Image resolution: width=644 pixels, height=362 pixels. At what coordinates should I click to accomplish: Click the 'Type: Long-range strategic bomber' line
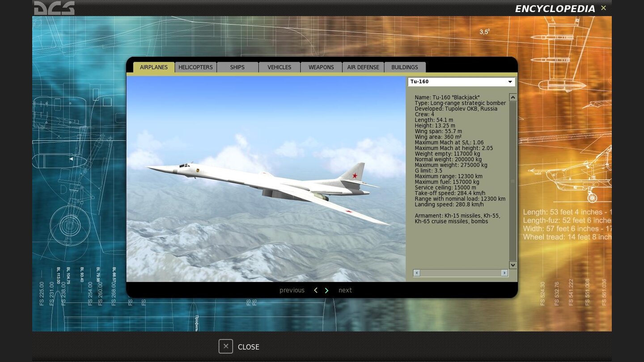460,103
